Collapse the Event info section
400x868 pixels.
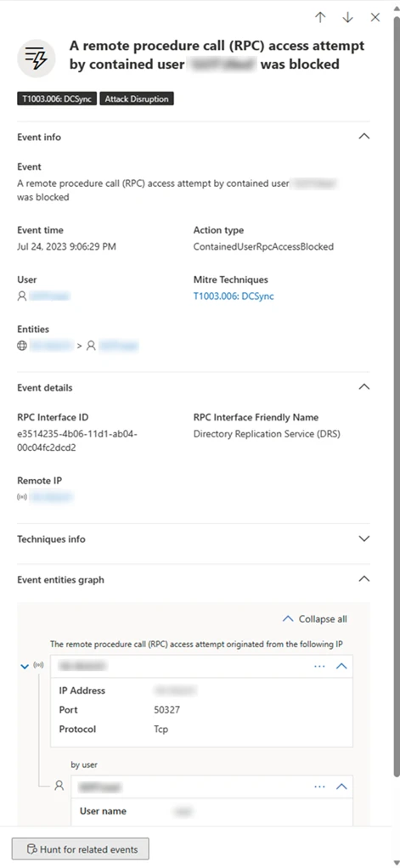[364, 136]
